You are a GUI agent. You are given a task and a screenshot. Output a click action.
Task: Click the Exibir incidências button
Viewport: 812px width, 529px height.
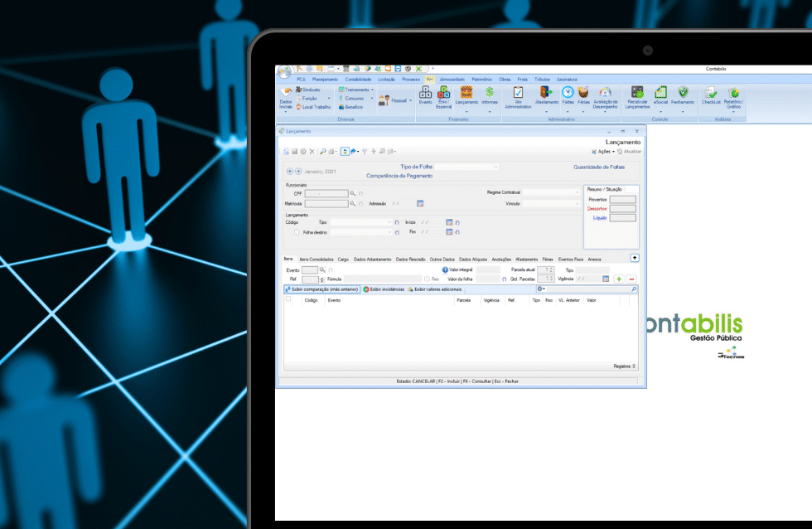click(x=384, y=289)
